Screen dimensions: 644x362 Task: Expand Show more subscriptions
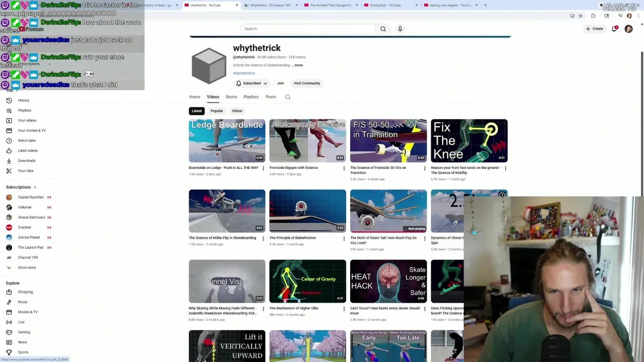(27, 267)
